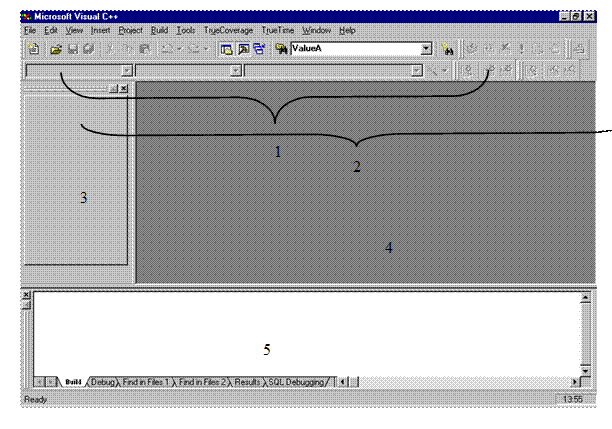Open the Build menu

pyautogui.click(x=159, y=31)
